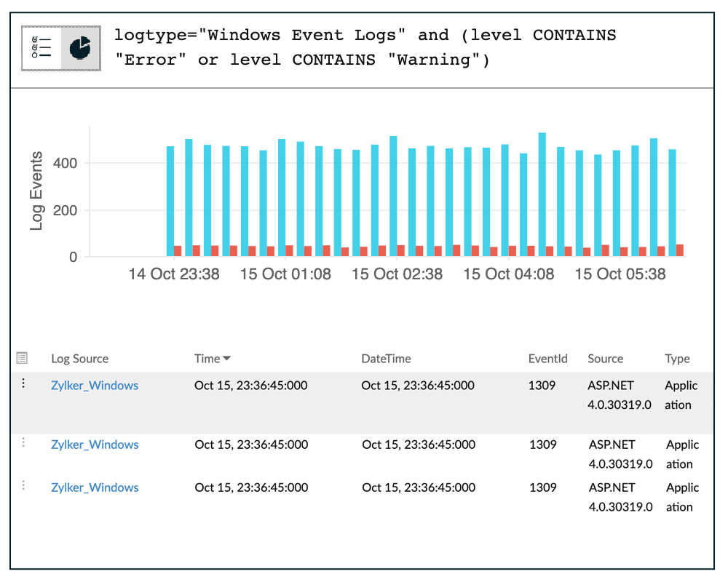Click the EventId column header

(x=548, y=358)
